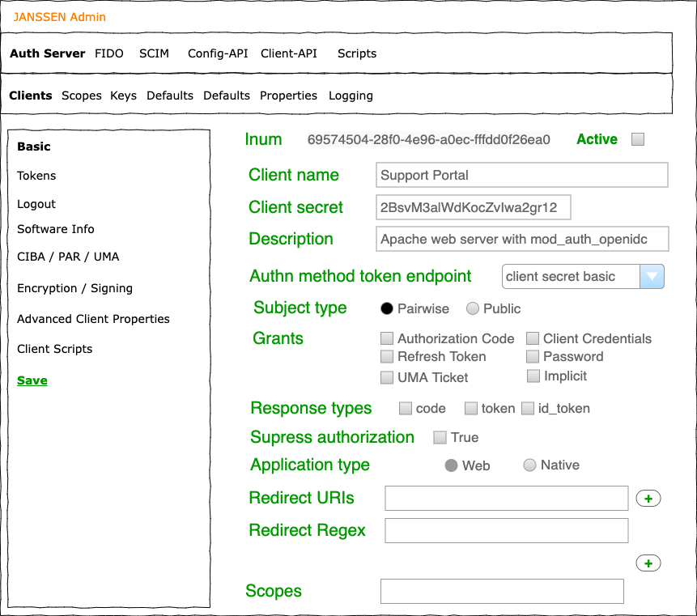697x616 pixels.
Task: Toggle the Active checkbox
Action: [x=638, y=139]
